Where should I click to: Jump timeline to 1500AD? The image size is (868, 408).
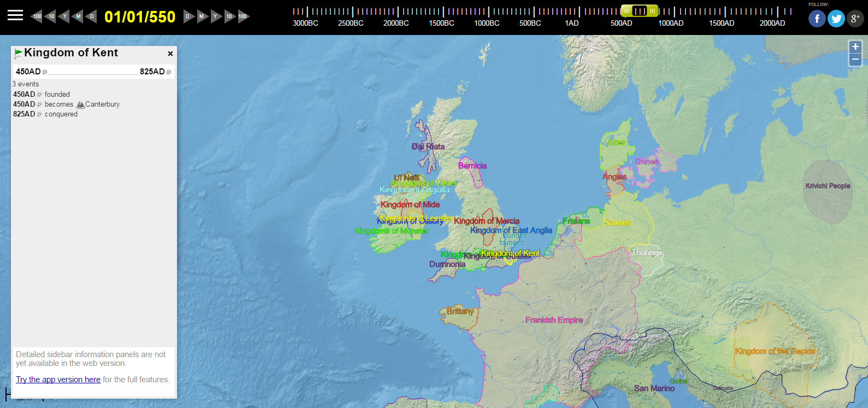coord(722,23)
